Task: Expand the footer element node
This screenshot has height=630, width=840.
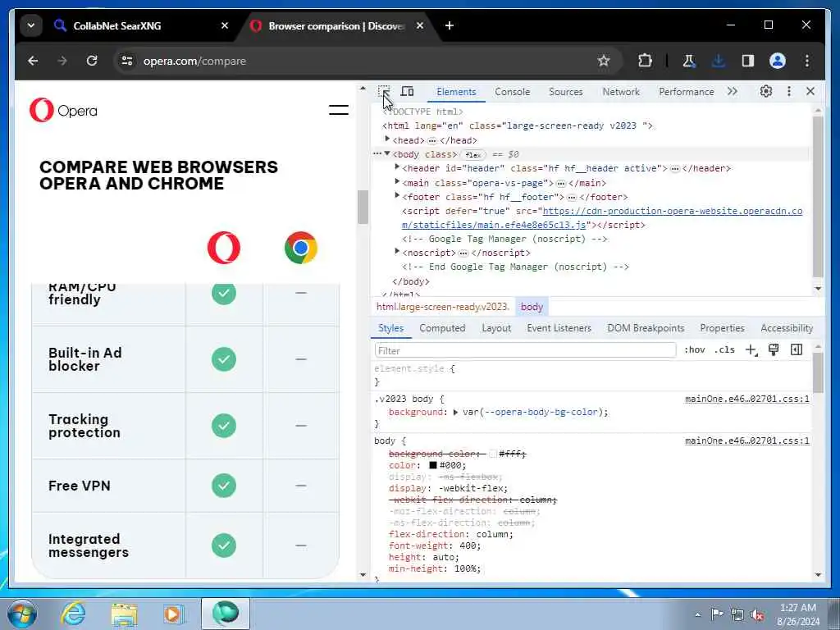Action: coord(397,196)
